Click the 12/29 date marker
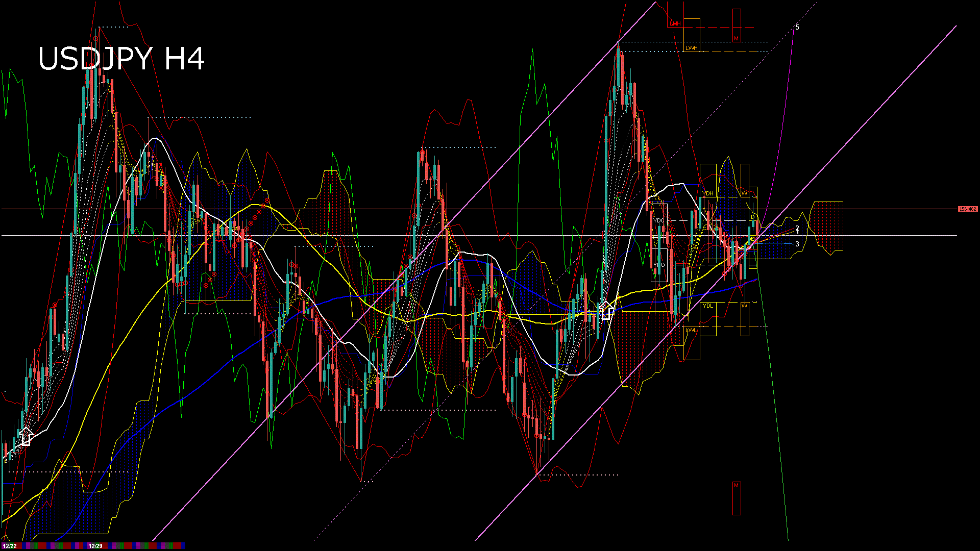 95,546
